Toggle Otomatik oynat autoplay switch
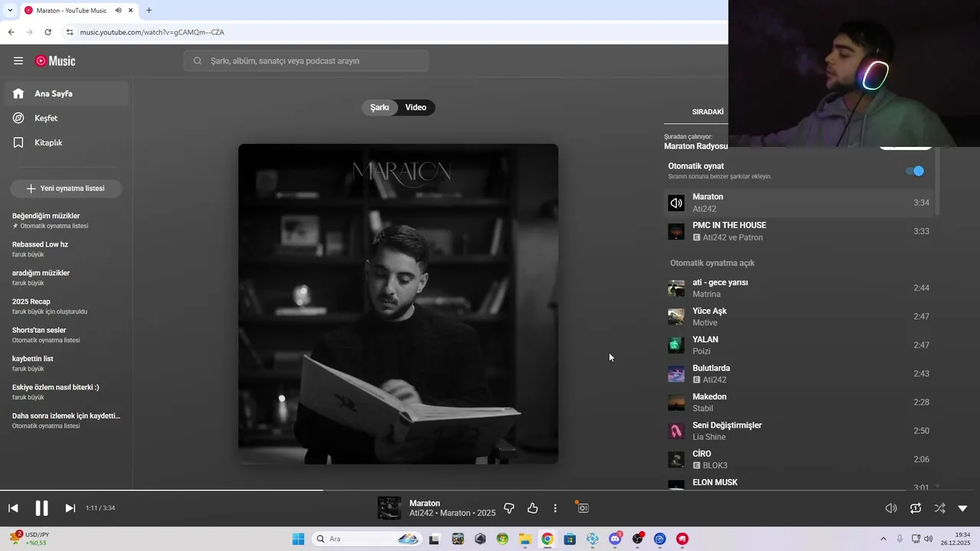The height and width of the screenshot is (551, 980). pos(915,171)
